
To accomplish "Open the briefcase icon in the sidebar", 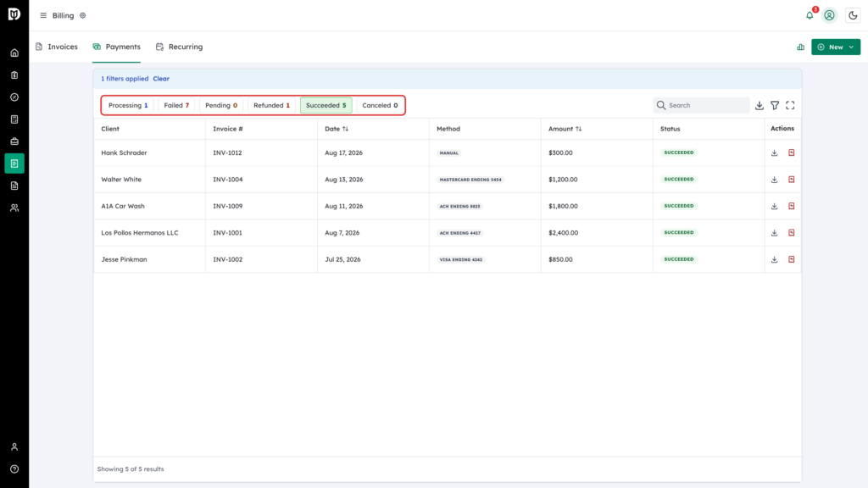I will click(x=14, y=141).
